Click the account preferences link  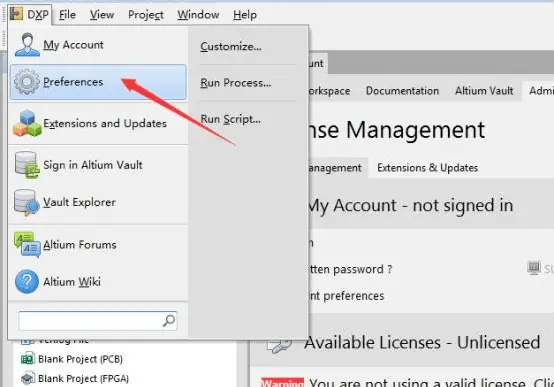click(346, 295)
